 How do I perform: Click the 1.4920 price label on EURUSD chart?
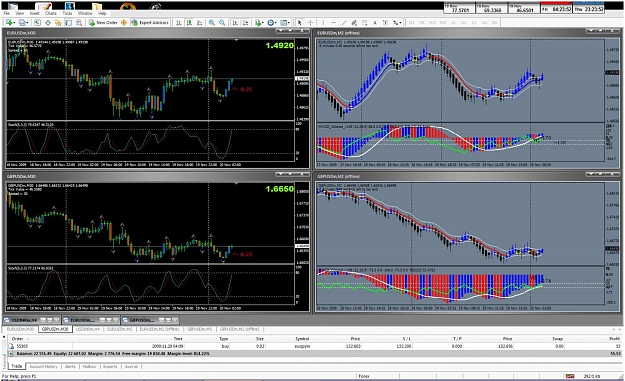(x=280, y=45)
